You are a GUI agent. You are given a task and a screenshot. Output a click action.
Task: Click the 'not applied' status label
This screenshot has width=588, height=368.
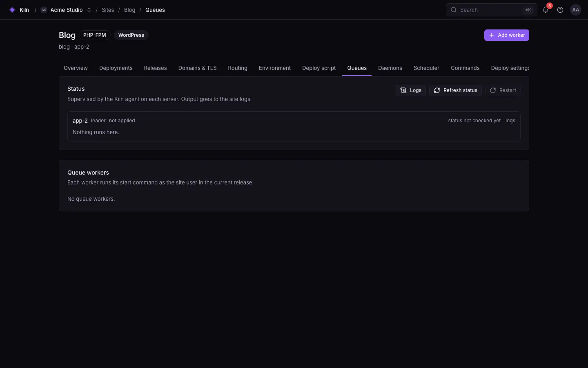(122, 121)
